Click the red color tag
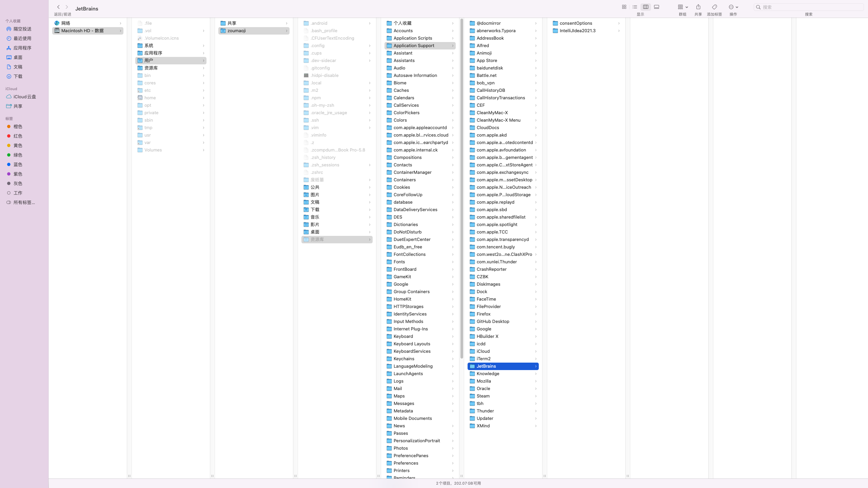Screen dimensions: 868x488 point(18,136)
